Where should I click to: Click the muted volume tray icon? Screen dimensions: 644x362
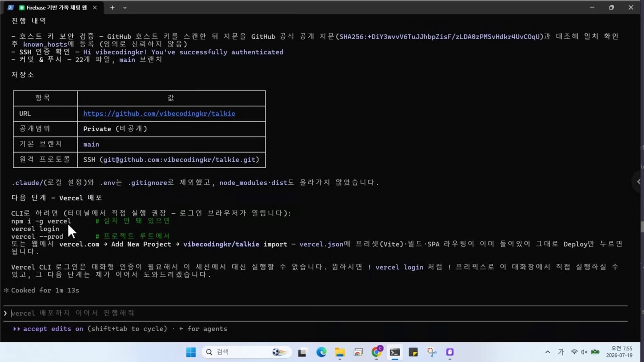pyautogui.click(x=584, y=352)
